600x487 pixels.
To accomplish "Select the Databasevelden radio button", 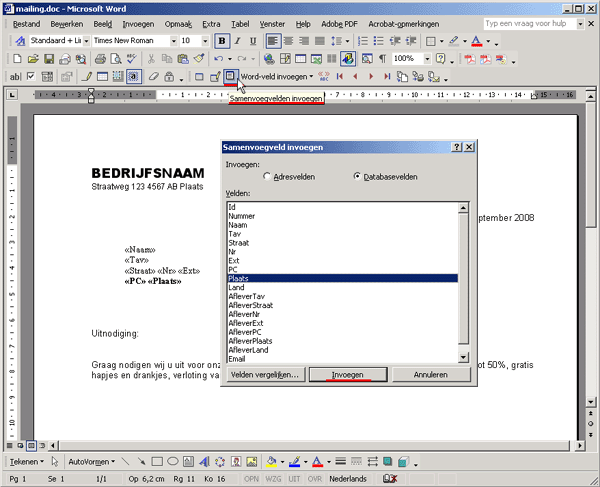I will click(357, 177).
